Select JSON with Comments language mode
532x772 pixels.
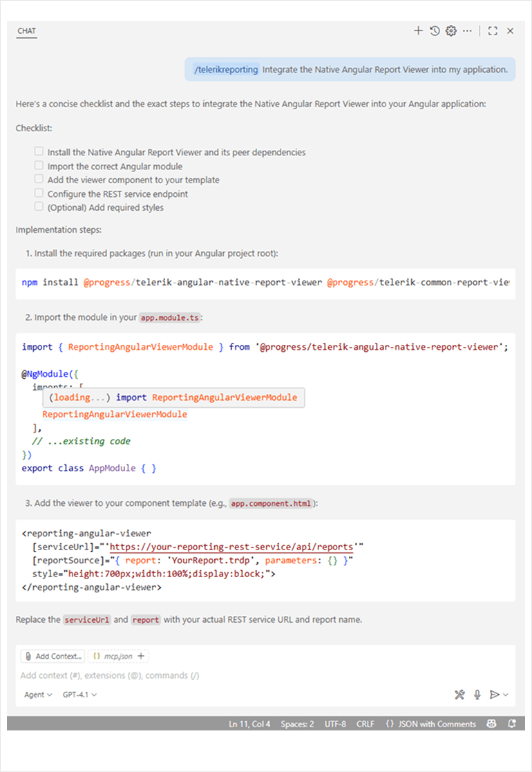click(x=431, y=724)
